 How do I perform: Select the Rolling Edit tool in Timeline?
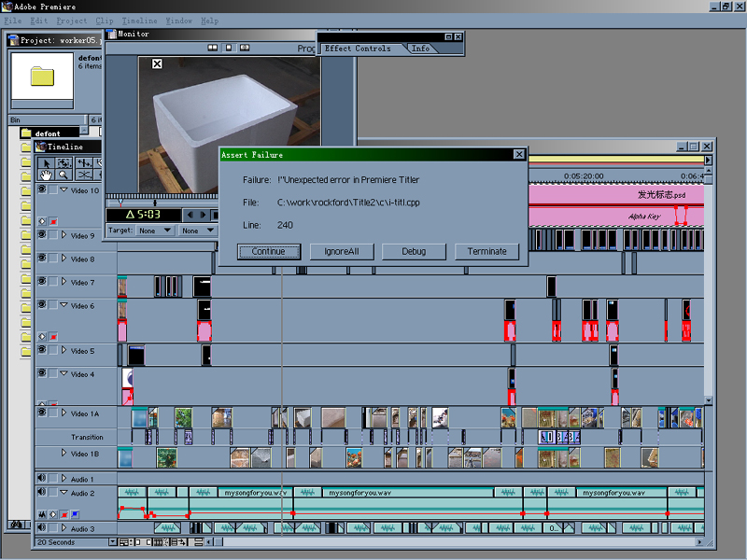click(x=84, y=163)
